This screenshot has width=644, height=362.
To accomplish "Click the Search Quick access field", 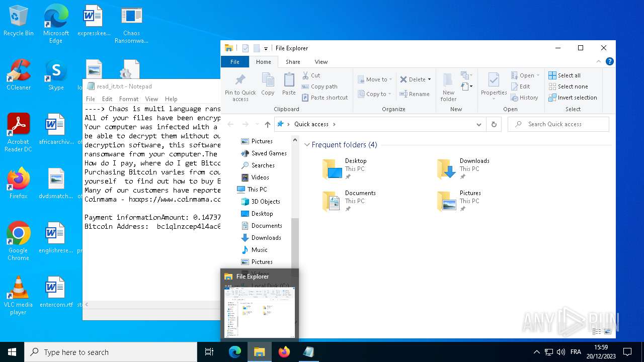I will point(558,124).
